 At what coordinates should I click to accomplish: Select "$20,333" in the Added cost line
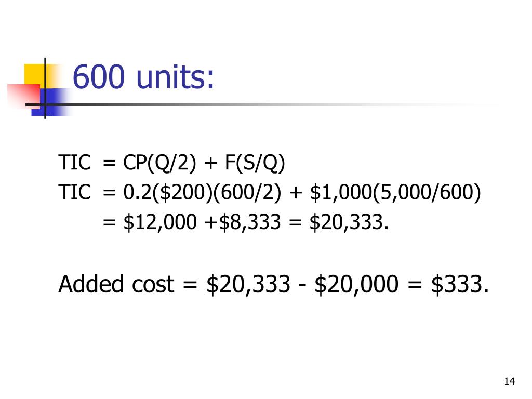[248, 285]
